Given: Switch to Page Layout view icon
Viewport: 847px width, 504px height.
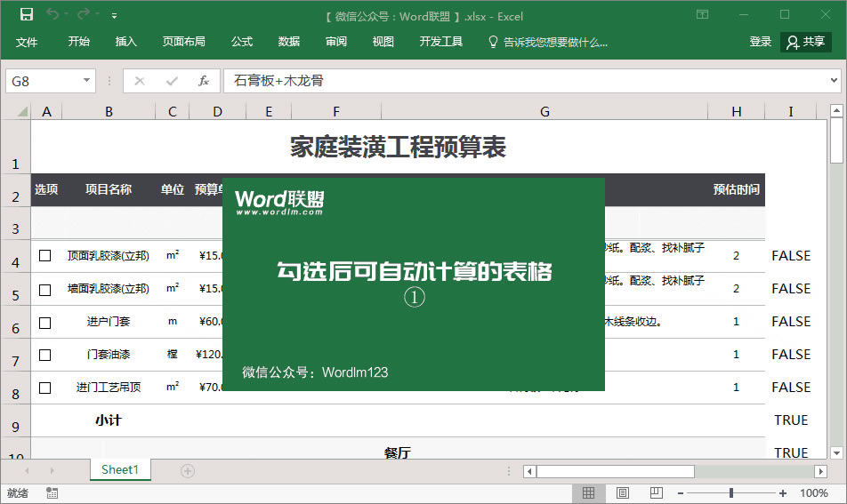Looking at the screenshot, I should [x=622, y=492].
